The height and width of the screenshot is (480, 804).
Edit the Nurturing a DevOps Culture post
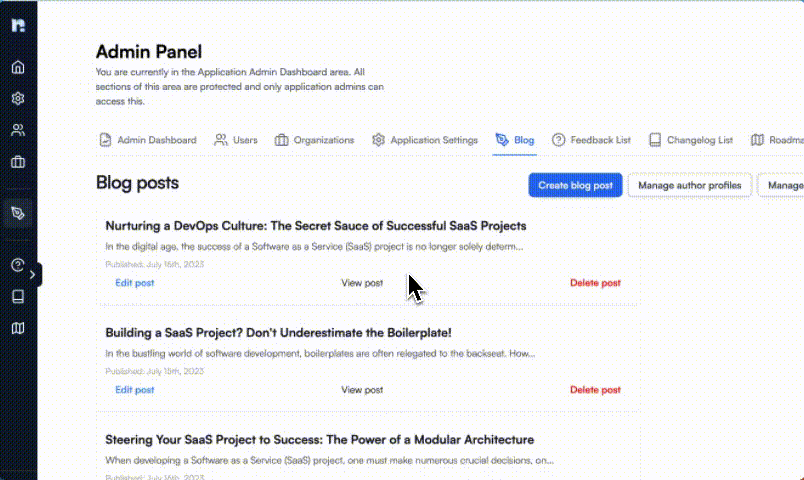[x=134, y=283]
